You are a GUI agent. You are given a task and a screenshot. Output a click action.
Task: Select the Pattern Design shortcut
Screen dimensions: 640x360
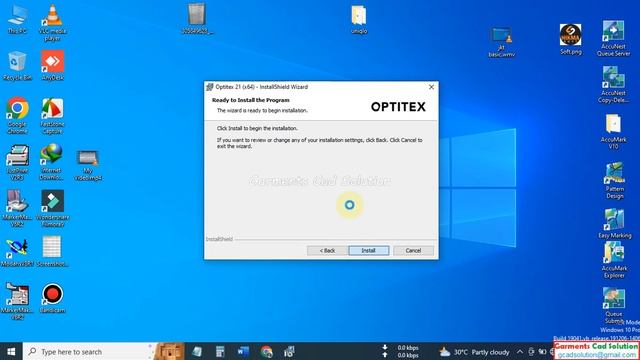614,180
